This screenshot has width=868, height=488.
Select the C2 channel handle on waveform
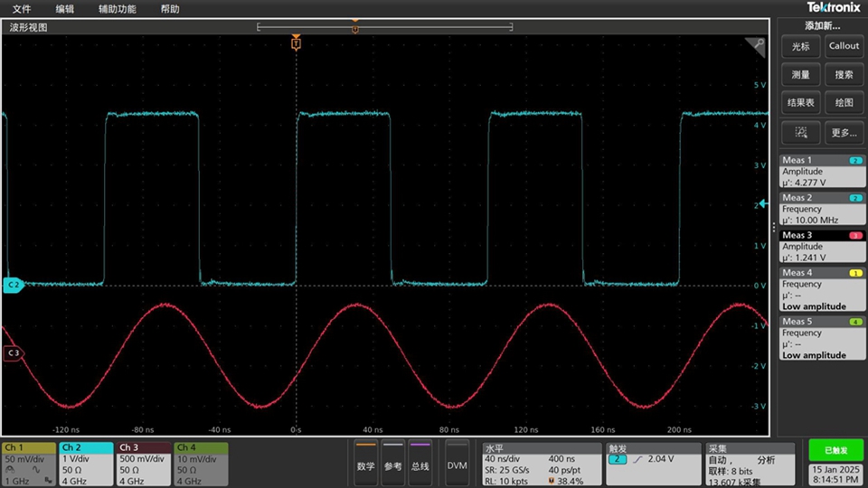tap(13, 285)
